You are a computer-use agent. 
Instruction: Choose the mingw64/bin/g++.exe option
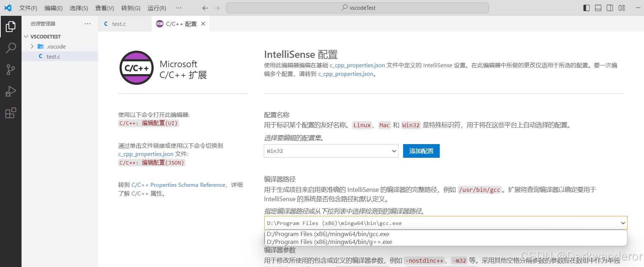click(446, 242)
